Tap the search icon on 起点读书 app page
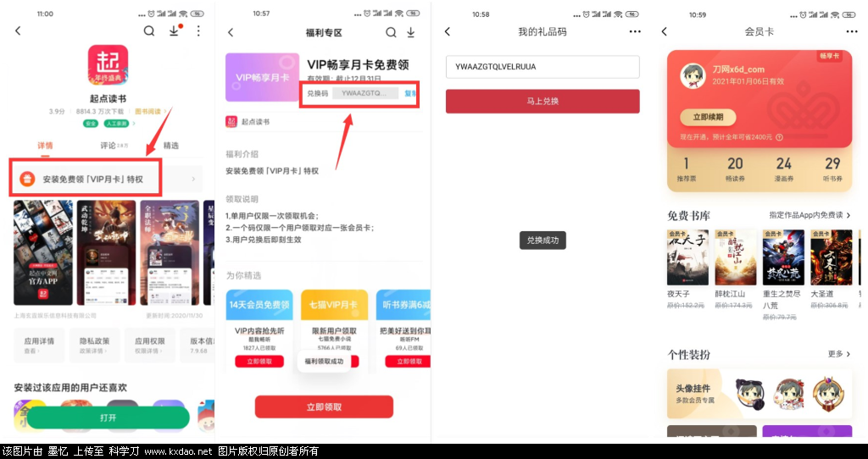The image size is (868, 459). pyautogui.click(x=149, y=31)
